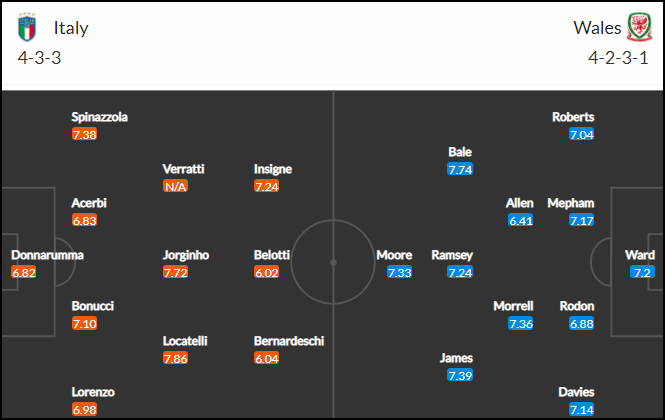Click Verratti's N/A rating badge
This screenshot has height=420, width=665.
point(175,186)
